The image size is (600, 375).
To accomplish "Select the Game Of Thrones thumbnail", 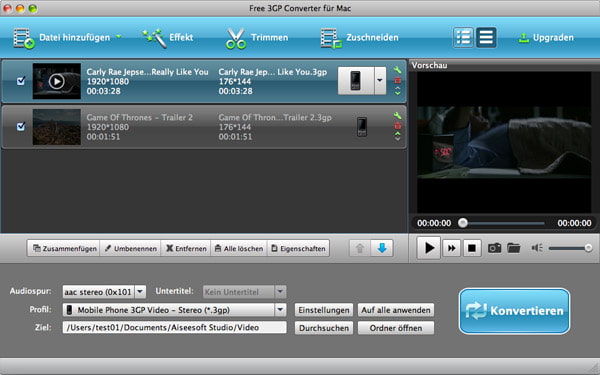I will [57, 127].
